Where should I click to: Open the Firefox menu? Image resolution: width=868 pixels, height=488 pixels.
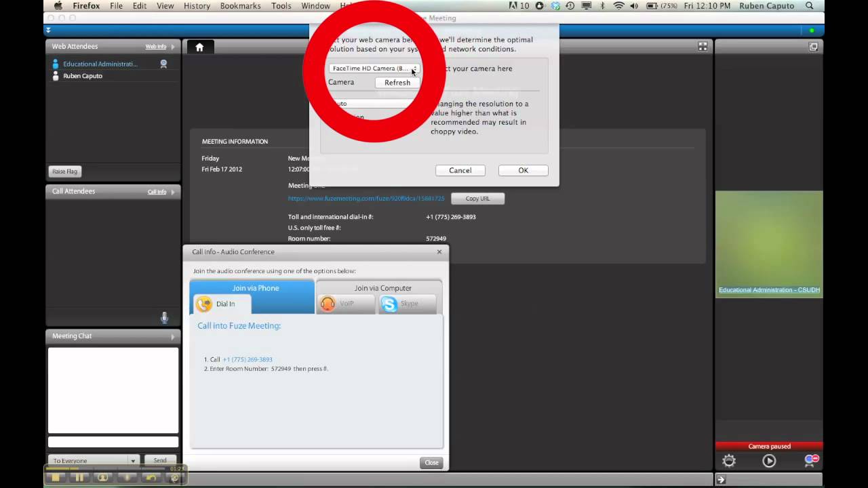(86, 6)
